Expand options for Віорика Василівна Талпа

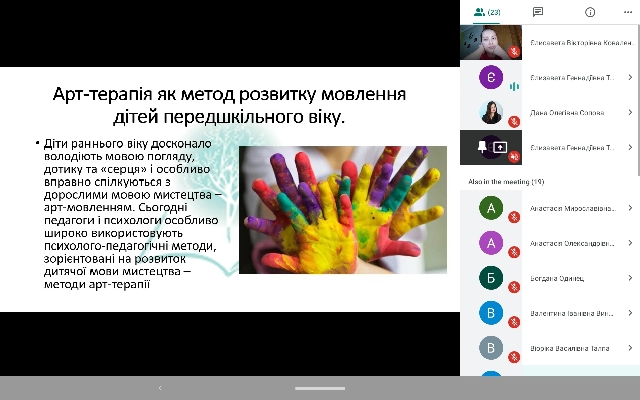[x=630, y=348]
